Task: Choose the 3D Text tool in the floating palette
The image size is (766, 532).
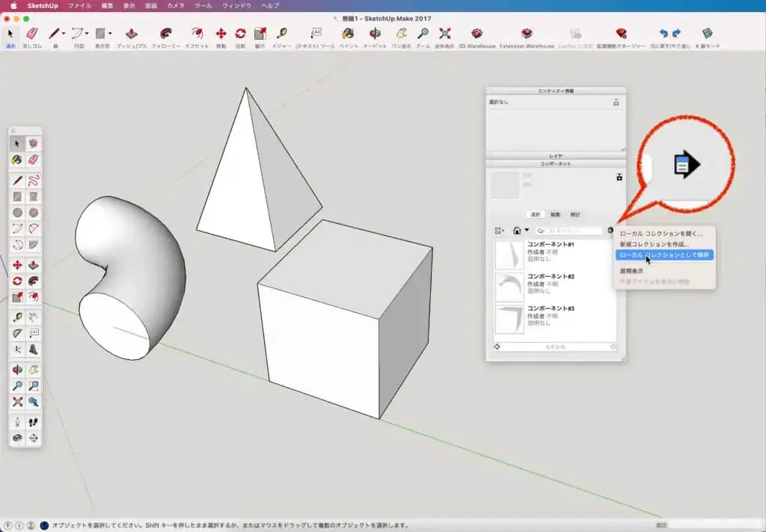Action: click(33, 349)
